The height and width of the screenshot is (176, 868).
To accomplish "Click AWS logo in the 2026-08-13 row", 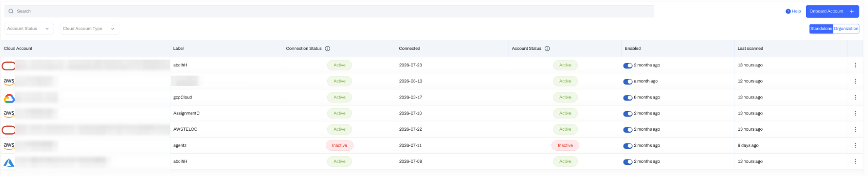I will [x=9, y=82].
